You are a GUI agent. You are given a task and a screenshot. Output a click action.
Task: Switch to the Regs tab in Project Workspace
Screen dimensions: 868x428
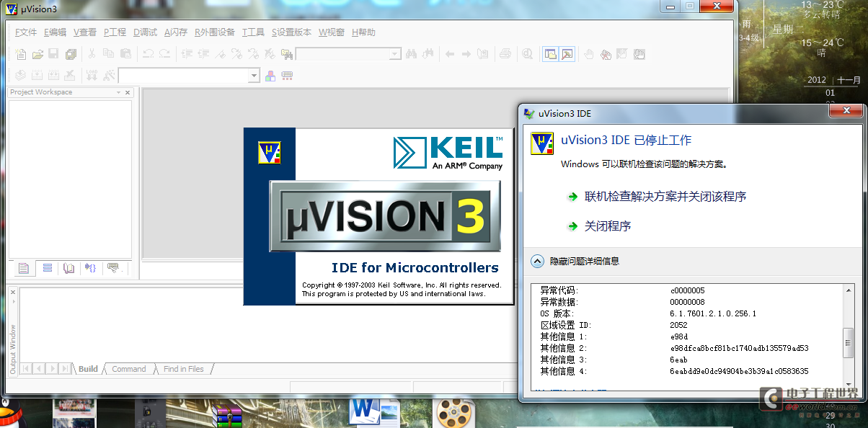(x=47, y=269)
